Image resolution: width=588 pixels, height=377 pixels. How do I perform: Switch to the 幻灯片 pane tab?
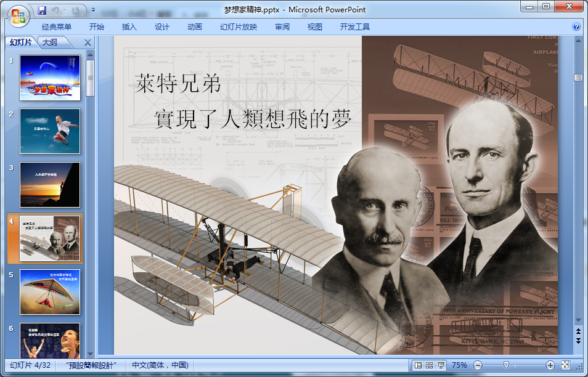tap(21, 43)
